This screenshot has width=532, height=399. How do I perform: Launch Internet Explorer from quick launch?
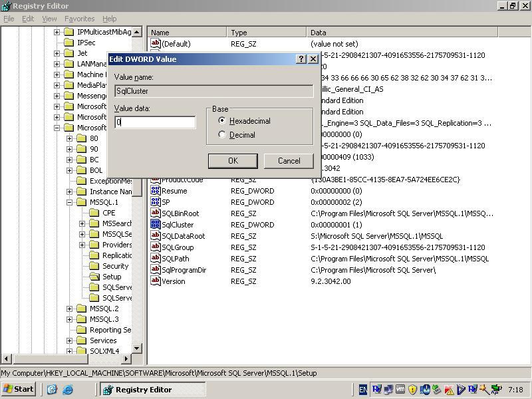click(68, 389)
